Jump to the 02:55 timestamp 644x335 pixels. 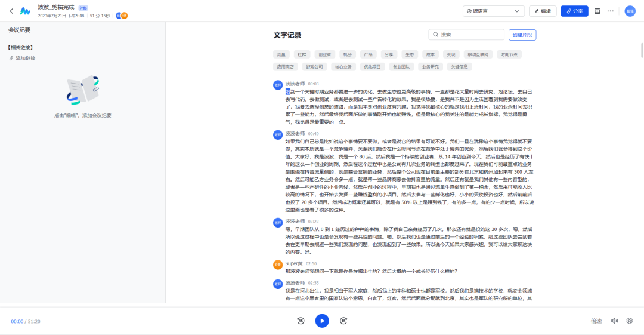[314, 283]
